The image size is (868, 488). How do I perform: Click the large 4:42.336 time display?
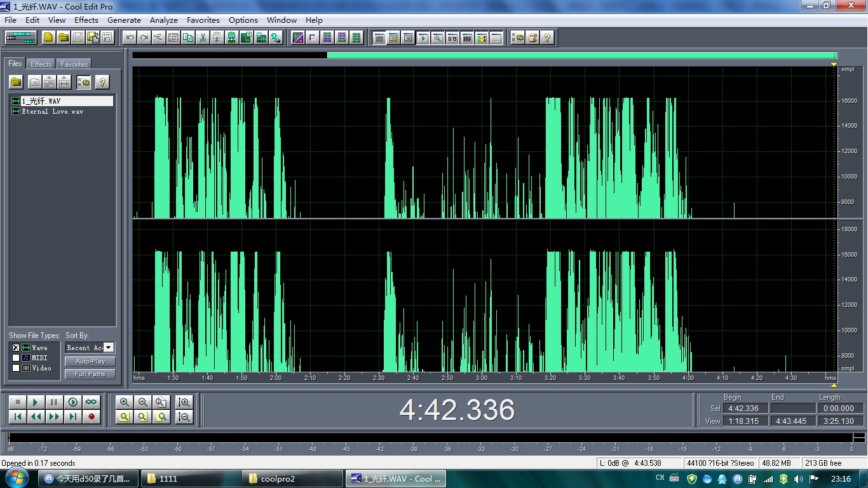457,410
